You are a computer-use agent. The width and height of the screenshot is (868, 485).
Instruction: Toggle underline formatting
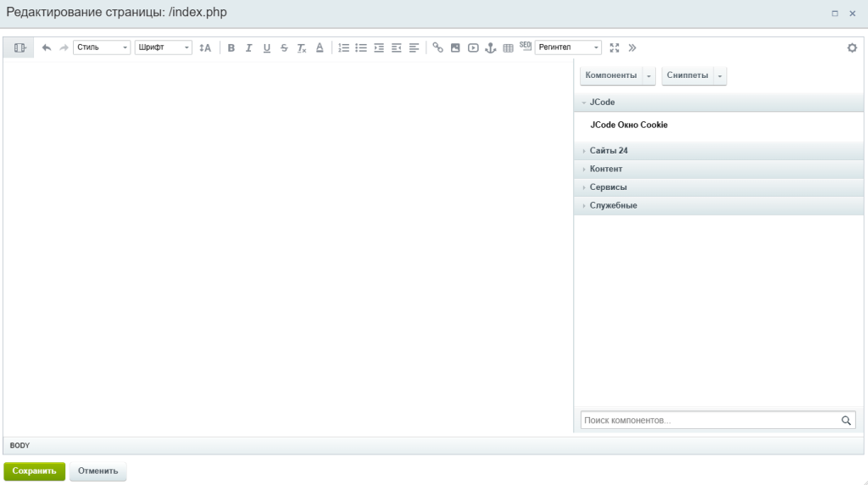[266, 48]
